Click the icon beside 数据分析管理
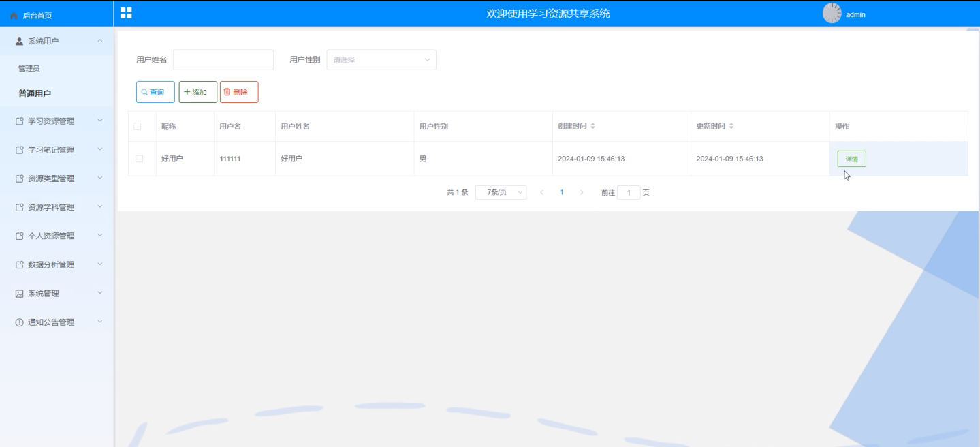The image size is (980, 447). click(20, 264)
